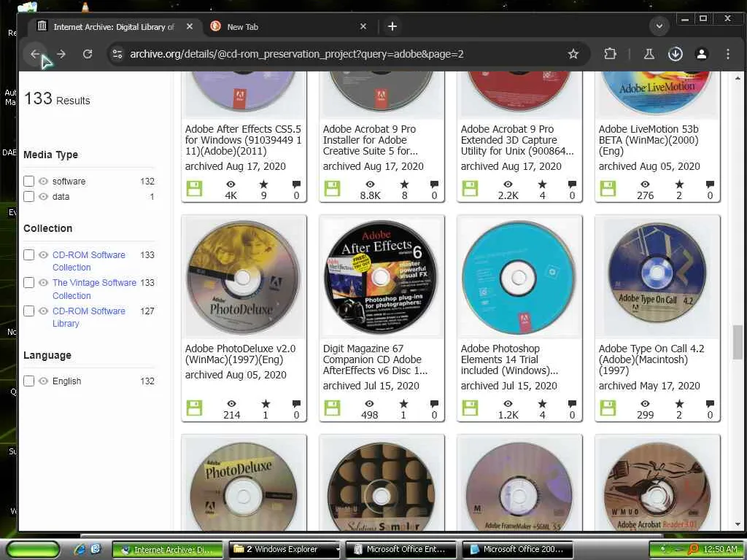Close the New Tab tab
The height and width of the screenshot is (560, 747).
point(363,27)
